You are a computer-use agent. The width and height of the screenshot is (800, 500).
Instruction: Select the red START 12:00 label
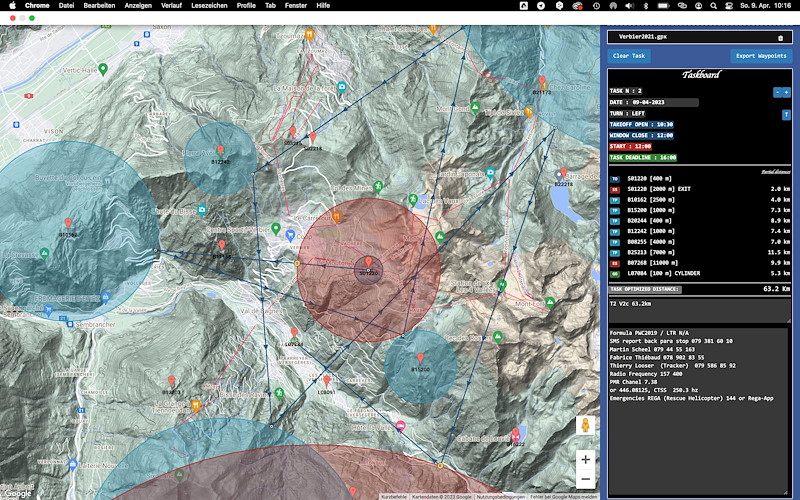(x=630, y=146)
